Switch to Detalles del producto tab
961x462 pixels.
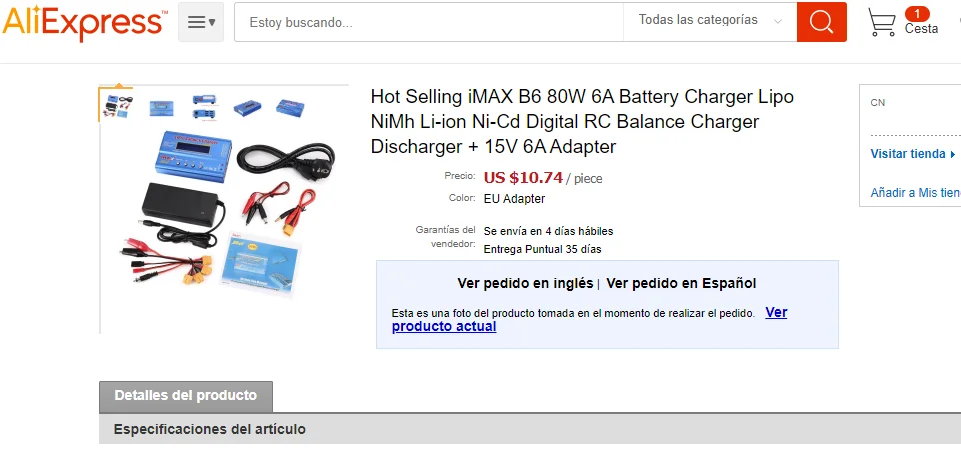[186, 396]
